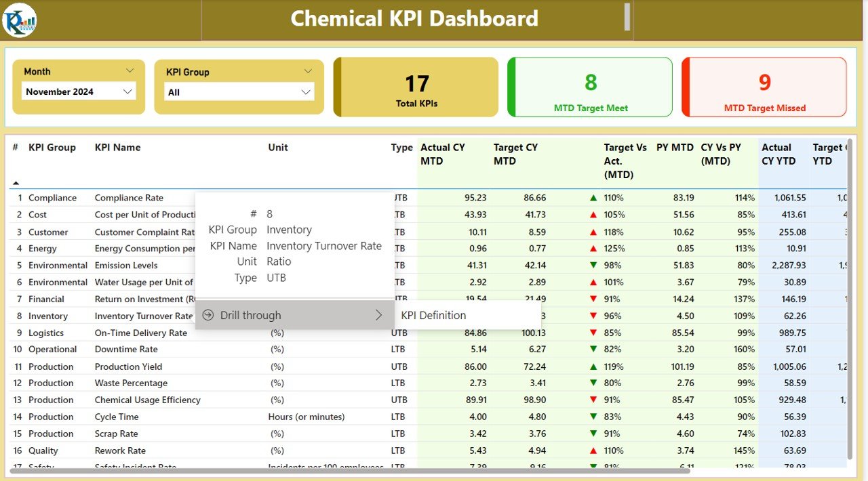Collapse the Month slicer header chevron
The width and height of the screenshot is (868, 481).
tap(130, 70)
